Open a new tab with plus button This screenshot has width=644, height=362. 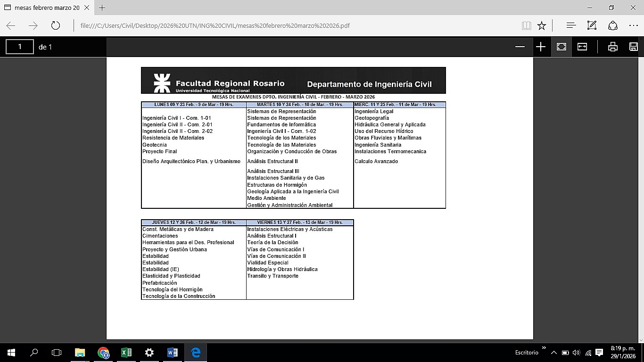point(102,8)
